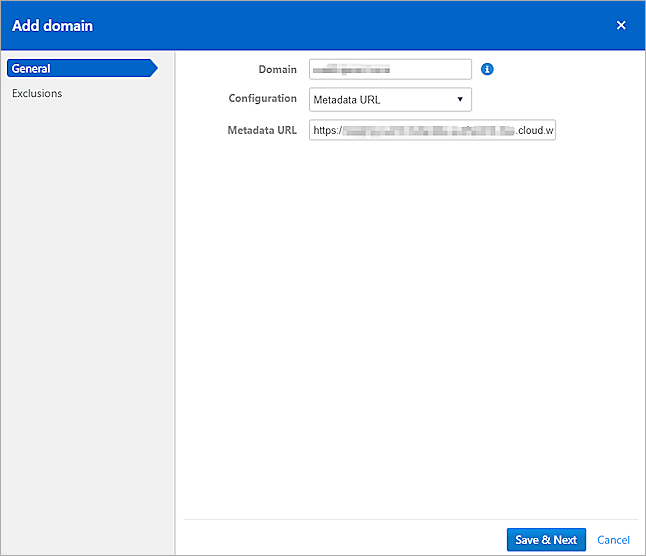Click the Configuration label text
The height and width of the screenshot is (556, 646).
point(262,98)
